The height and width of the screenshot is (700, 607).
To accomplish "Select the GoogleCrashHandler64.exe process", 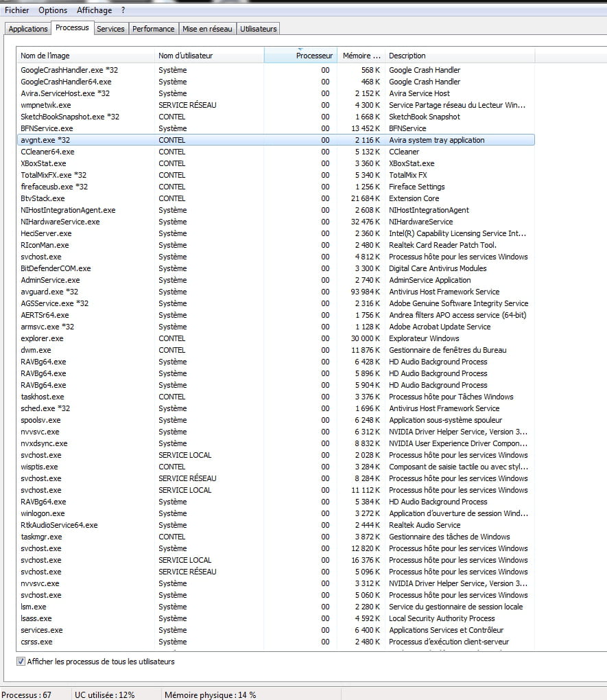I will click(276, 82).
